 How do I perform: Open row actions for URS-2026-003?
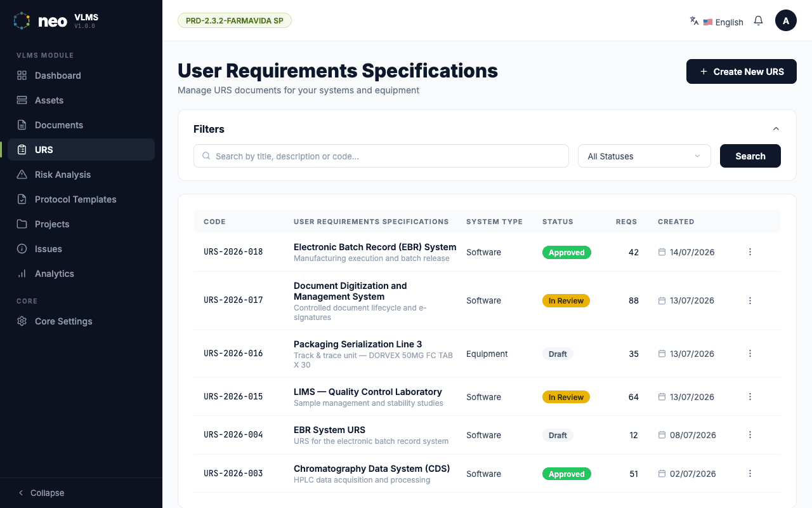point(750,474)
